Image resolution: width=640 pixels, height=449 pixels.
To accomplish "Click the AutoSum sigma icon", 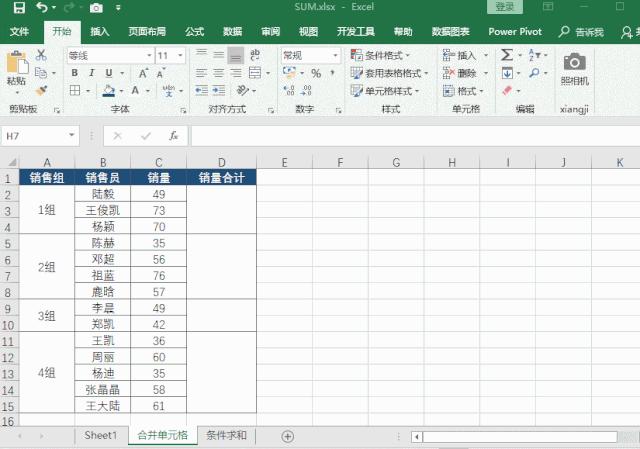I will [507, 55].
